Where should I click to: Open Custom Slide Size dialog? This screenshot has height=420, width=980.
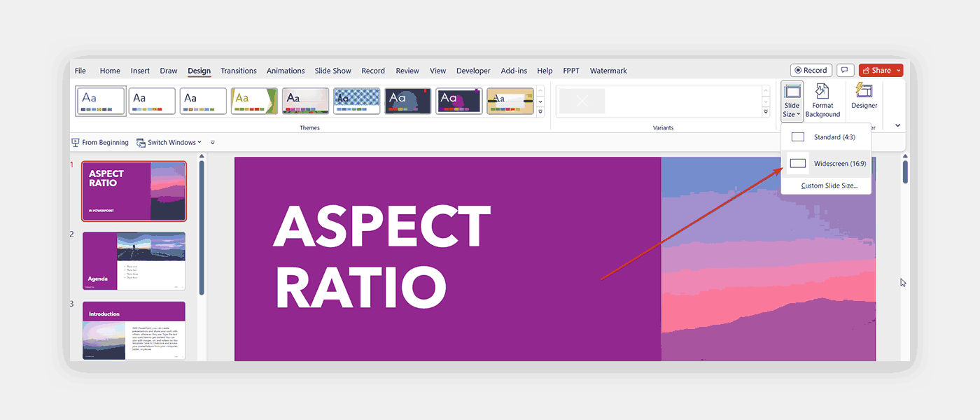pyautogui.click(x=829, y=186)
